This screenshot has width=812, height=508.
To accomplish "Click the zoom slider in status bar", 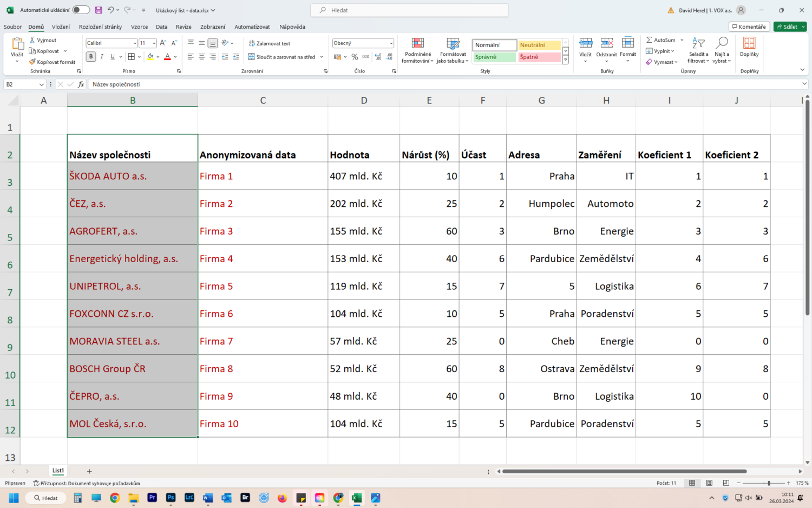I will [x=769, y=483].
